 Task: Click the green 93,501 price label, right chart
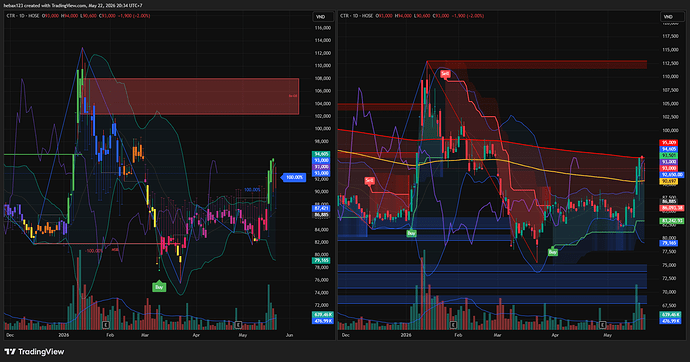(669, 155)
